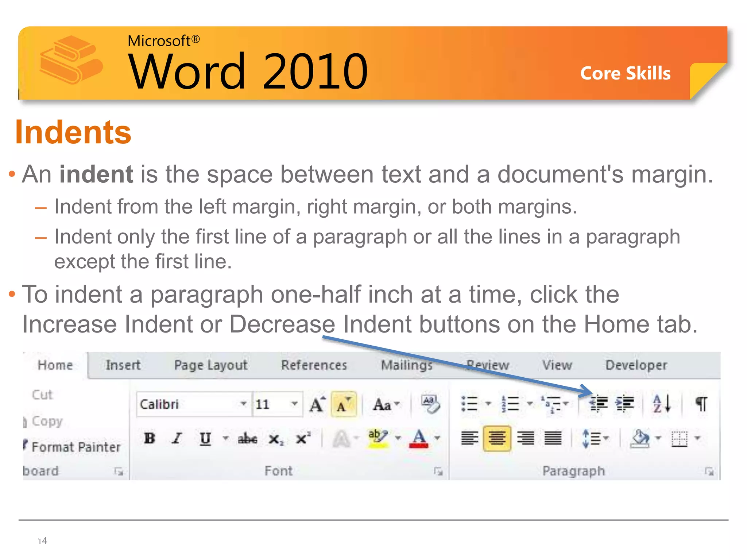
Task: Open the Borders dropdown arrow
Action: (697, 438)
